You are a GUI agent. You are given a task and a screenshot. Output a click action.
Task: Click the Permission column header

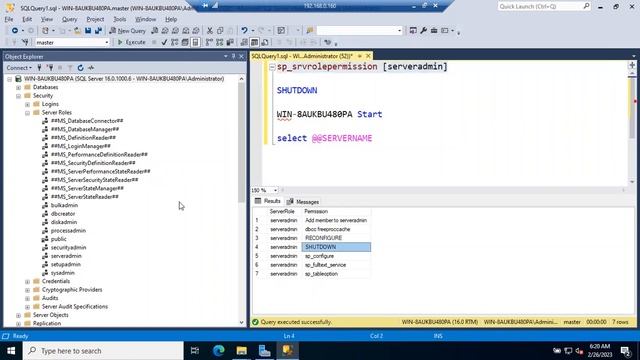(336, 211)
